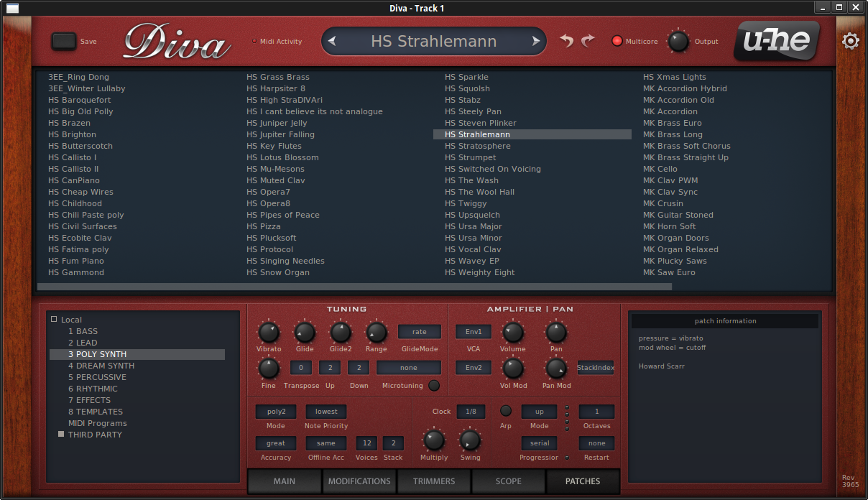Click the redo arrow icon

point(588,41)
